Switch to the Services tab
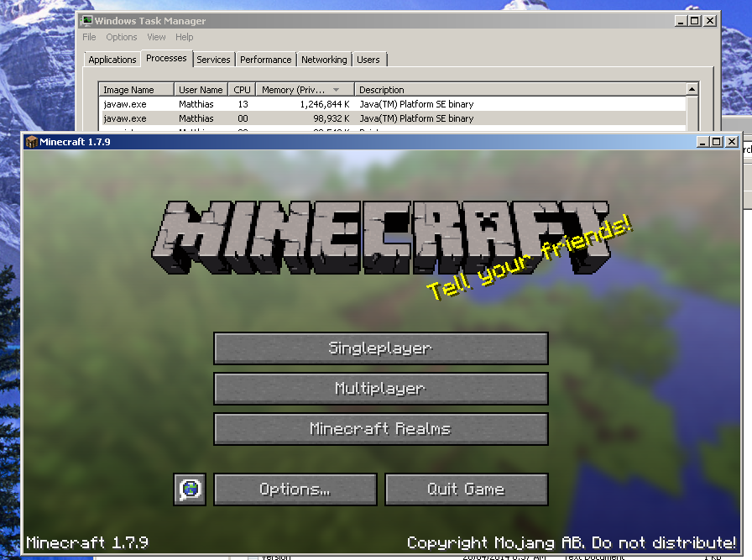The image size is (752, 560). (213, 60)
